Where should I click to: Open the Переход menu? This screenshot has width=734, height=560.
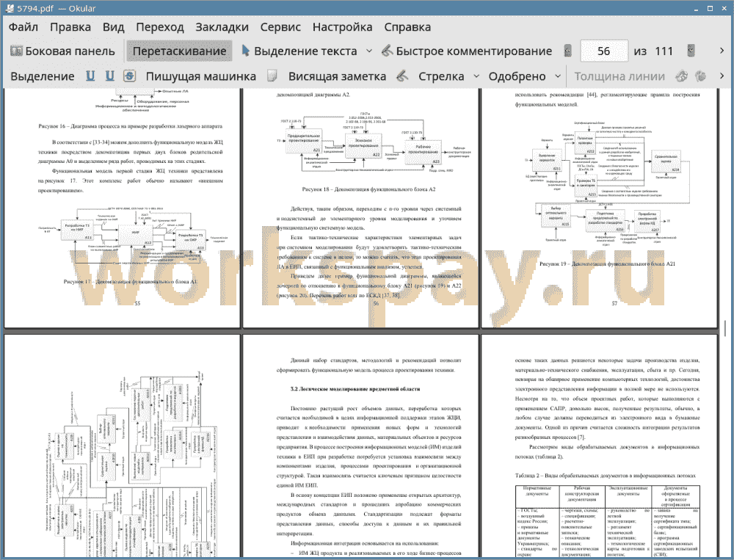pos(159,27)
